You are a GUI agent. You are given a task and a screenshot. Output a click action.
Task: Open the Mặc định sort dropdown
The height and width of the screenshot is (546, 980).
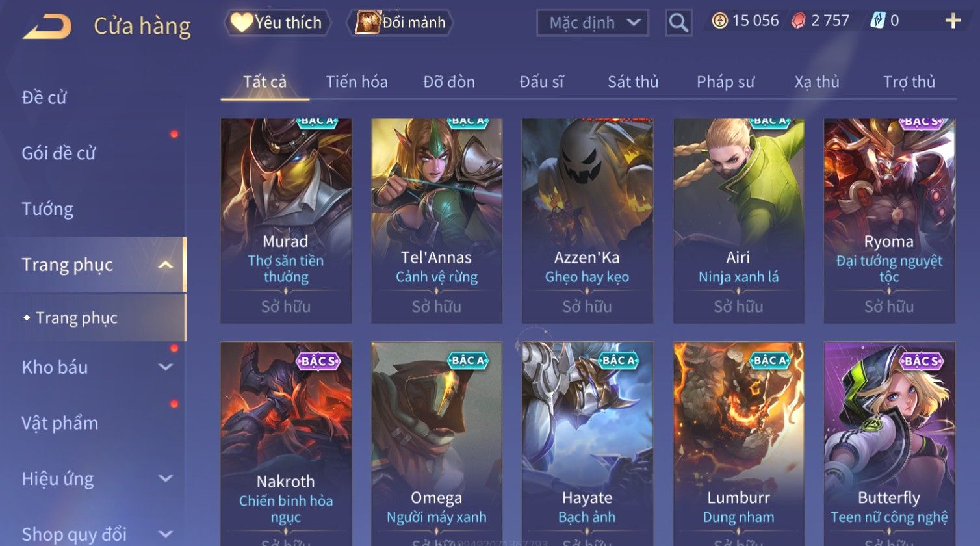tap(592, 23)
